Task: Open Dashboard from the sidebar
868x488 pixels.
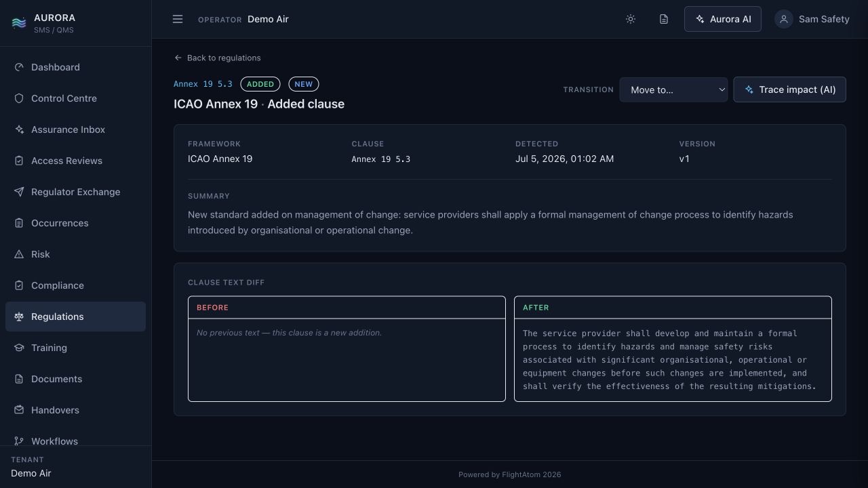Action: tap(75, 67)
